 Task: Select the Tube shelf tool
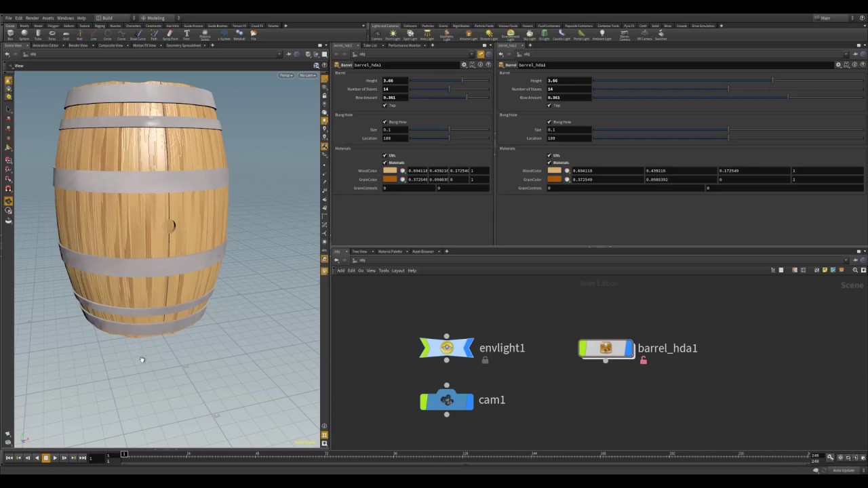[38, 34]
